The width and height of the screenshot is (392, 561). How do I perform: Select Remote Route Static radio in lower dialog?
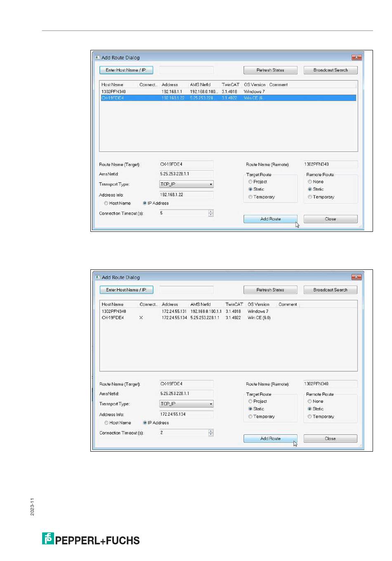(310, 409)
